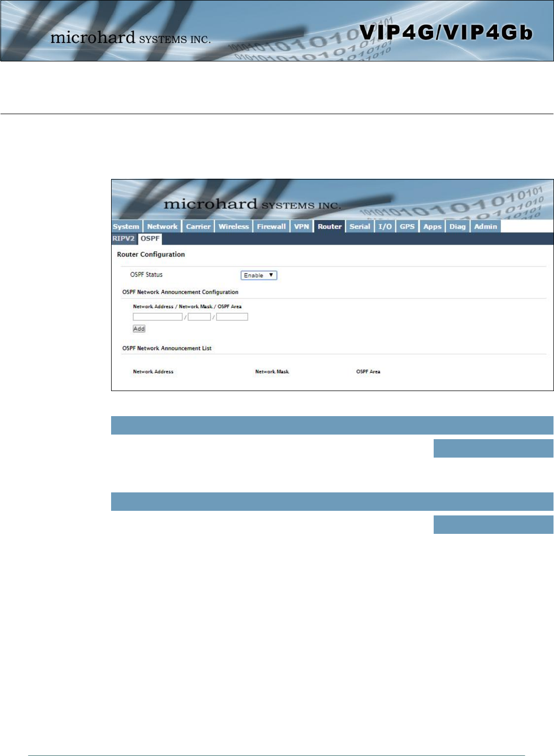Open the Wireless tab

(x=233, y=226)
